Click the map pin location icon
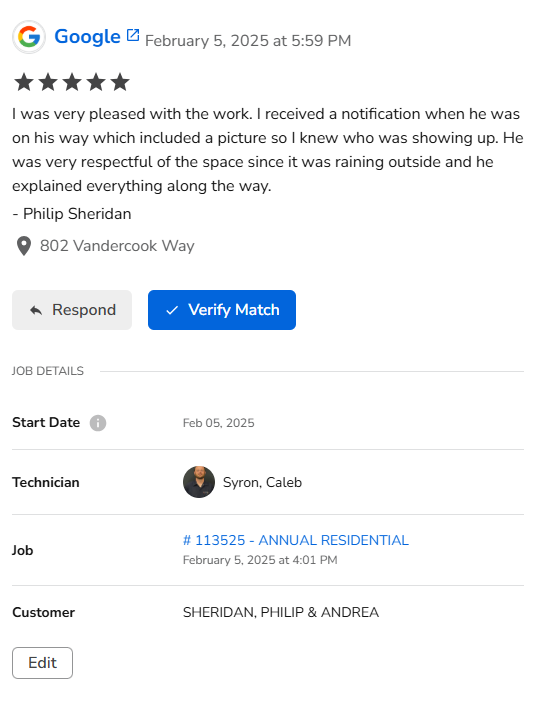537x707 pixels. (x=24, y=246)
